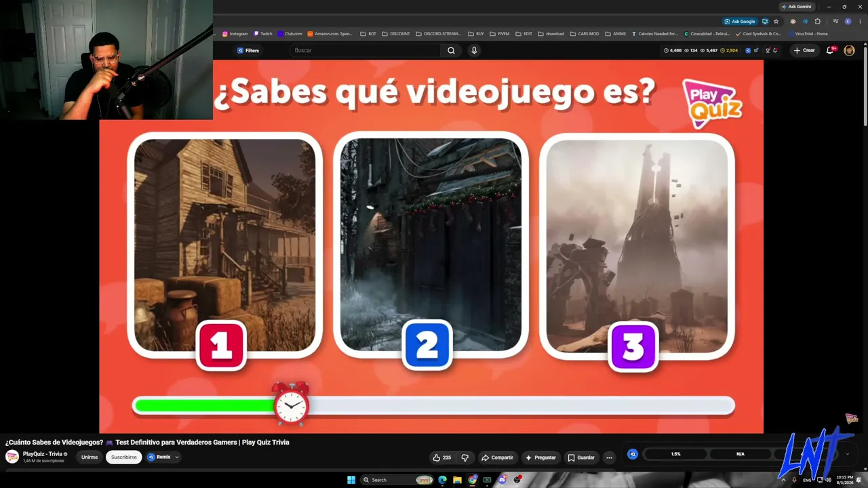Like the video with thumbs up

pyautogui.click(x=441, y=457)
